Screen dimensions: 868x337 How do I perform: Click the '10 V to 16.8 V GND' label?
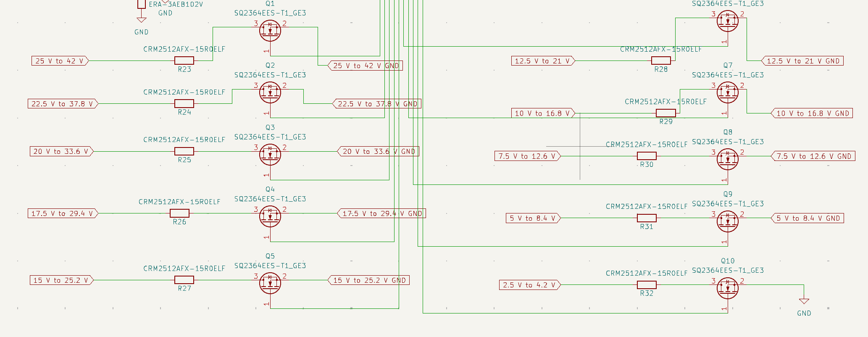point(812,113)
